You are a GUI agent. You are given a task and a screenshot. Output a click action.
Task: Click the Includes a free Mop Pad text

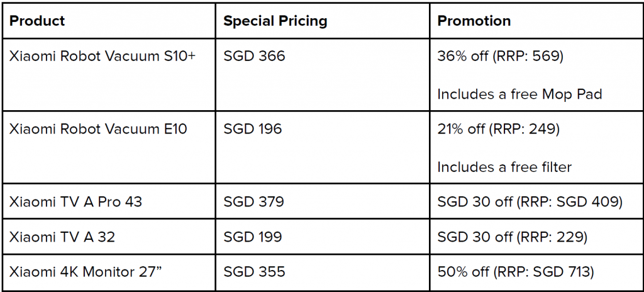point(519,94)
